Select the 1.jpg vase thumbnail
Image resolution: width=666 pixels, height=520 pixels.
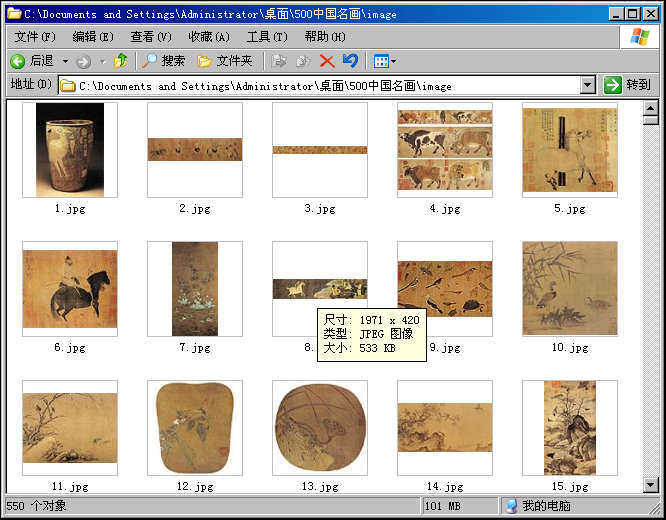tap(70, 150)
